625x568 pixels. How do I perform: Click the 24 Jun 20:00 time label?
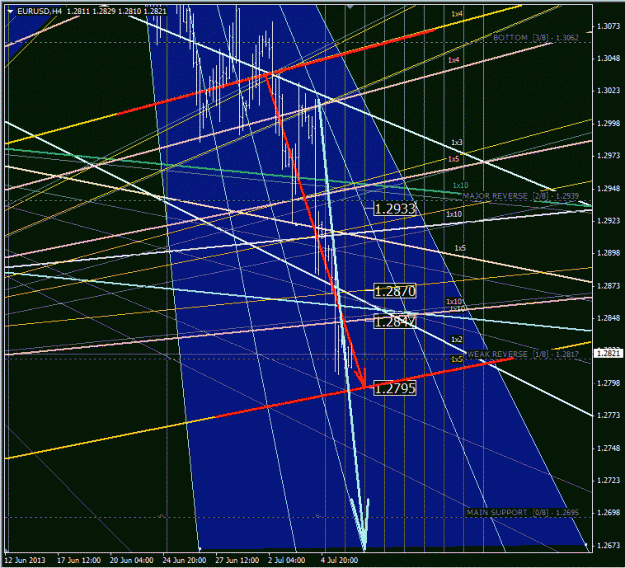pos(184,560)
